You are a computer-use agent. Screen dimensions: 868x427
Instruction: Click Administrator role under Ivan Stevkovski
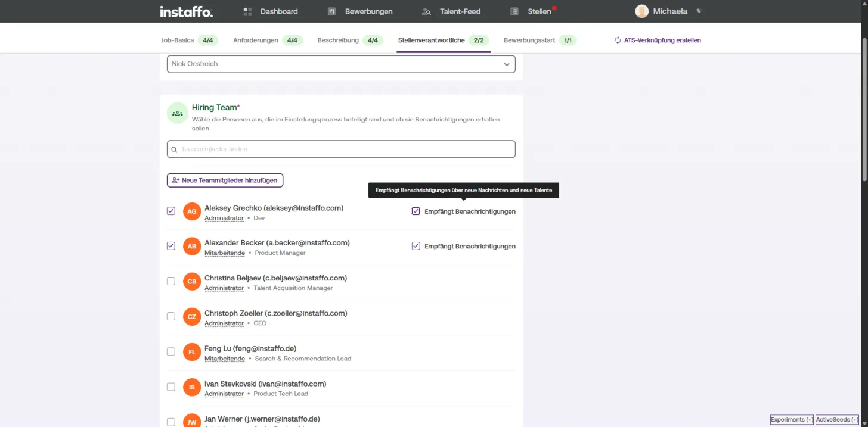click(x=224, y=394)
